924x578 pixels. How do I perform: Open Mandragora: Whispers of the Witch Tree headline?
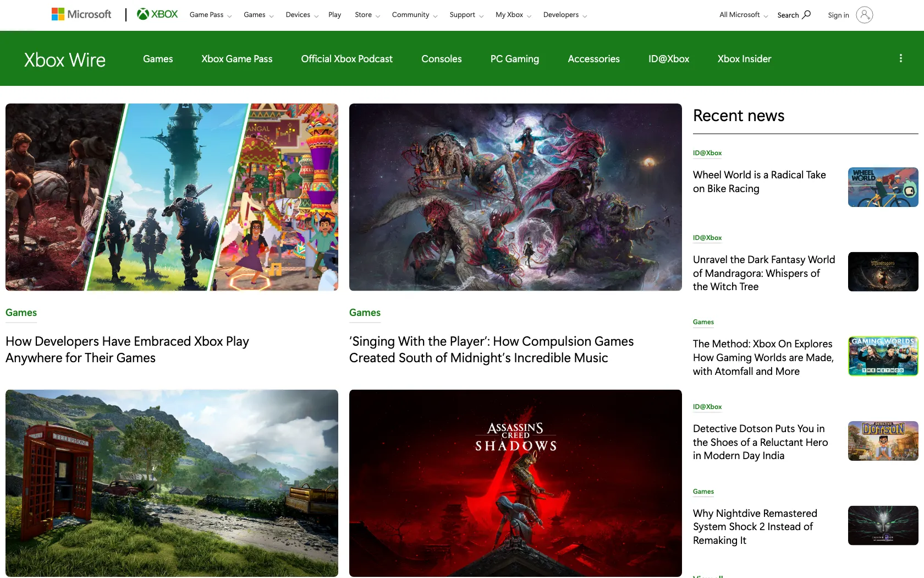[764, 273]
